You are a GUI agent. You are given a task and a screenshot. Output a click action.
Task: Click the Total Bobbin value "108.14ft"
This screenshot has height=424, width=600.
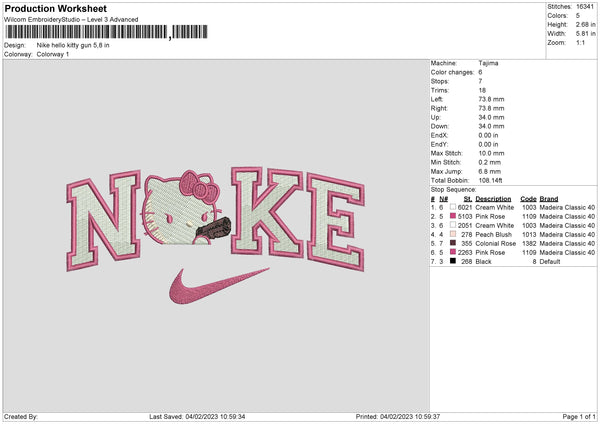(x=491, y=180)
